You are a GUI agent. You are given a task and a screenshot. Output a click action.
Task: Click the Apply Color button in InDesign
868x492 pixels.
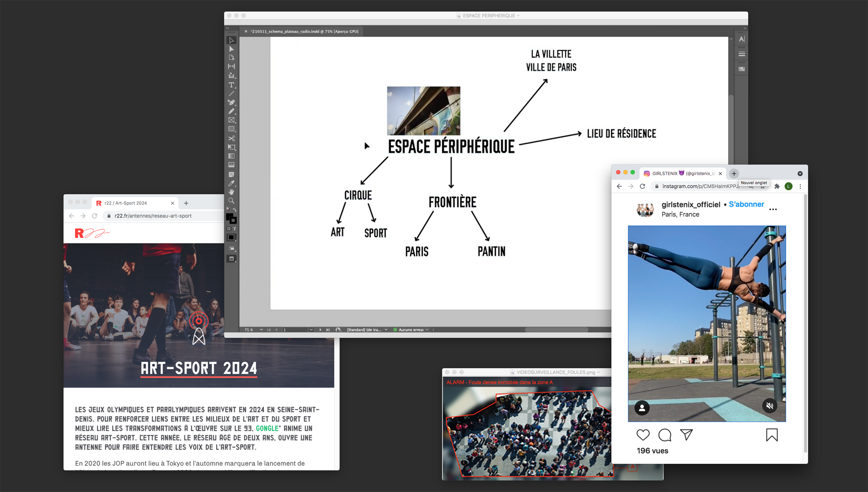(231, 238)
